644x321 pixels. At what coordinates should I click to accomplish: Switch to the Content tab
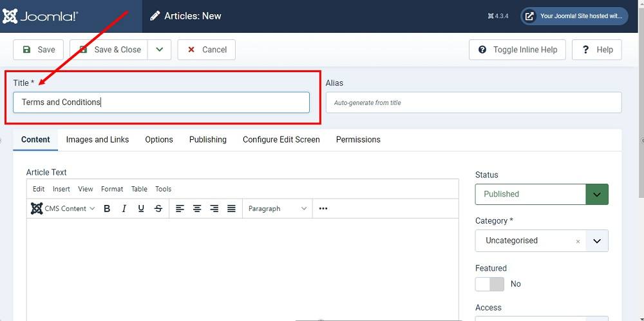pos(35,140)
